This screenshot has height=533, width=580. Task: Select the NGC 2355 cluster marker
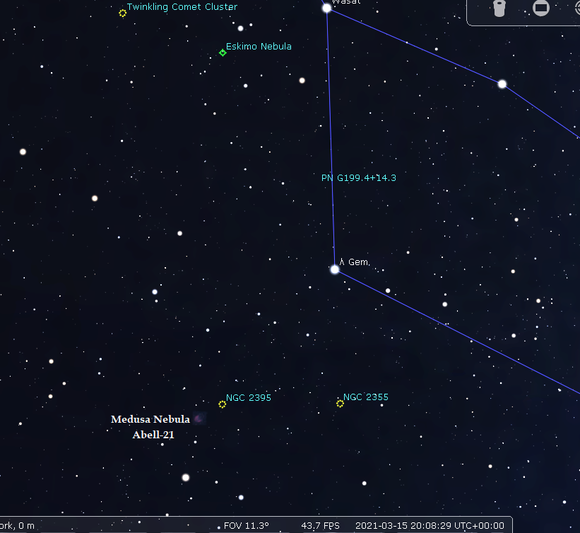coord(340,404)
